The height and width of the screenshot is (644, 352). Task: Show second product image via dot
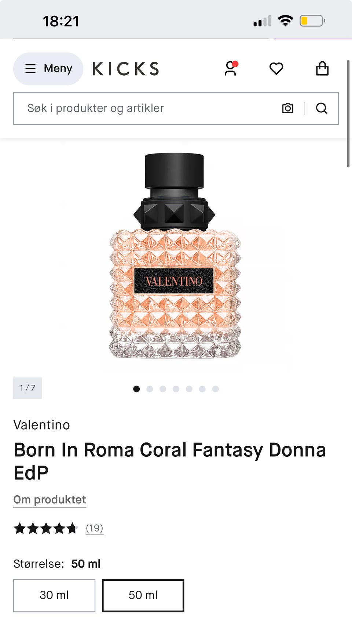tap(150, 389)
